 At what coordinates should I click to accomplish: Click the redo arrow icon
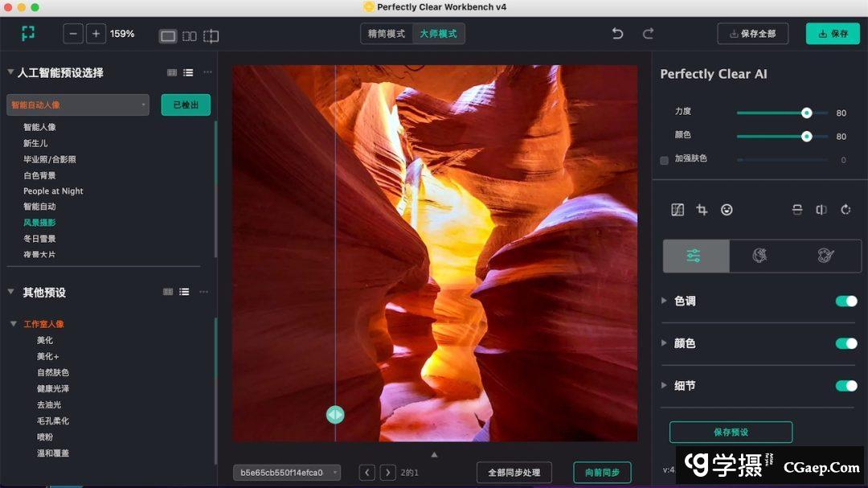click(648, 34)
